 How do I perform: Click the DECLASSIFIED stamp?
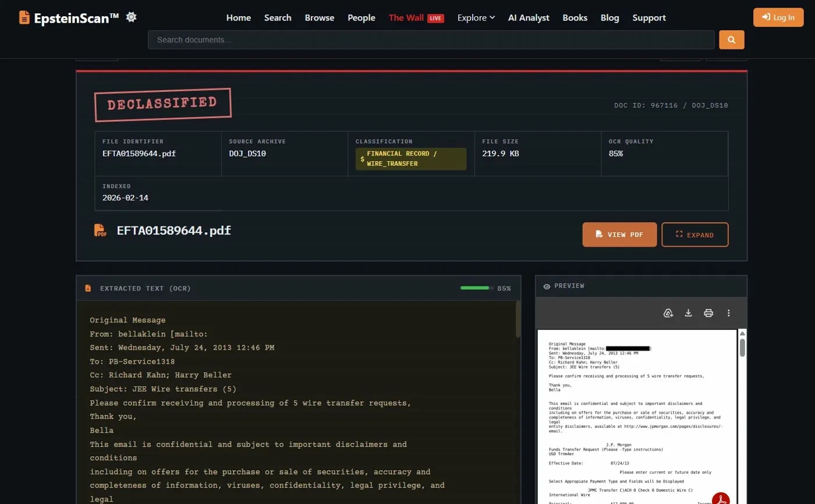(163, 105)
